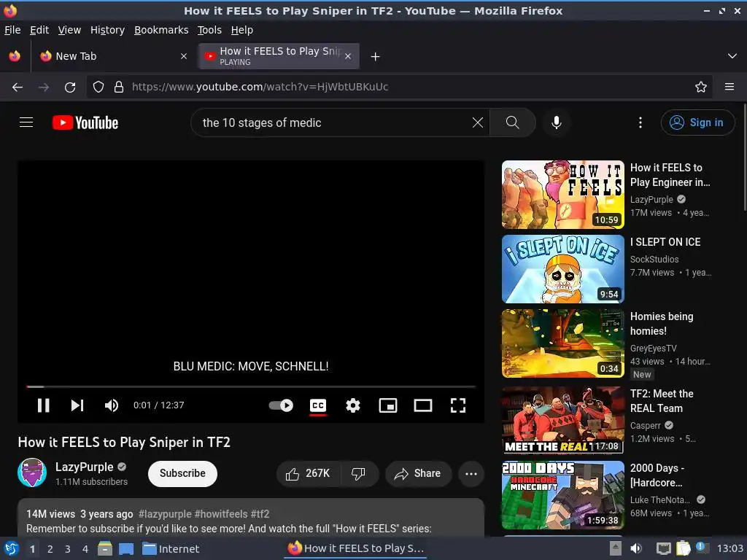Open clipboard manager tray icon

(683, 548)
